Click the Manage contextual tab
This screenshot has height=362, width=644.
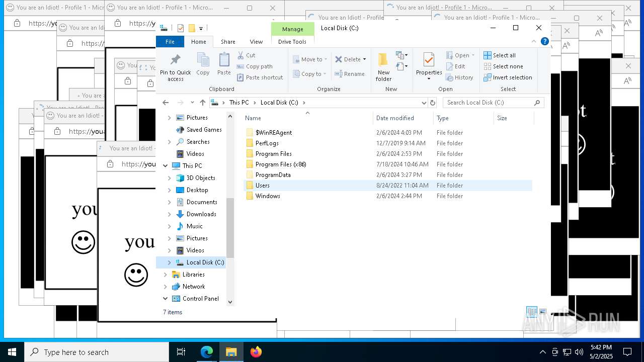pyautogui.click(x=292, y=29)
